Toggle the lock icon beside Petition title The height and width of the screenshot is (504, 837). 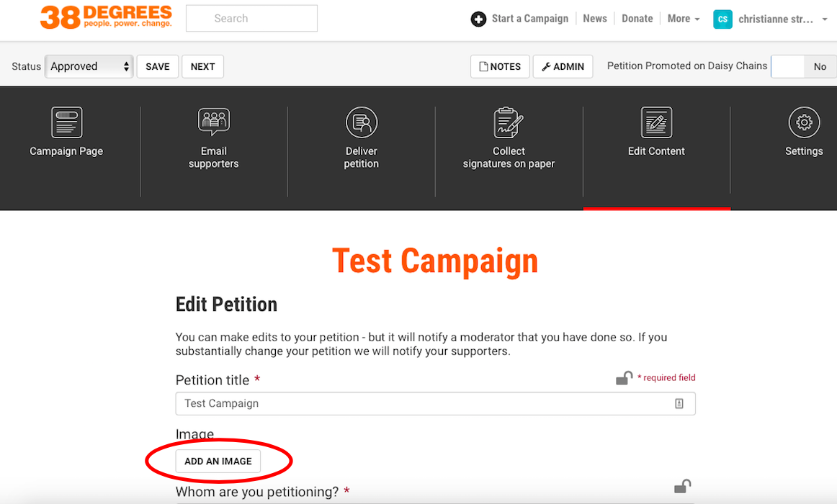click(x=624, y=378)
